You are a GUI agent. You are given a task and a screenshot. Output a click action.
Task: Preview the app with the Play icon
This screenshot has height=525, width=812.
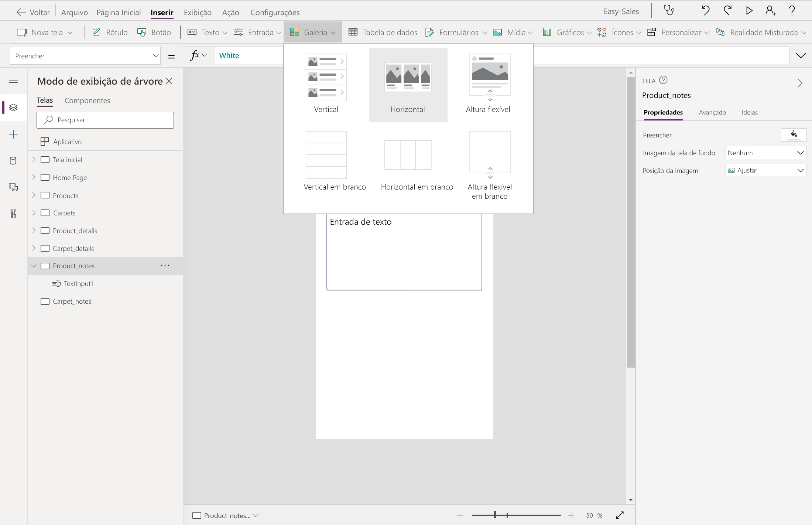click(749, 10)
